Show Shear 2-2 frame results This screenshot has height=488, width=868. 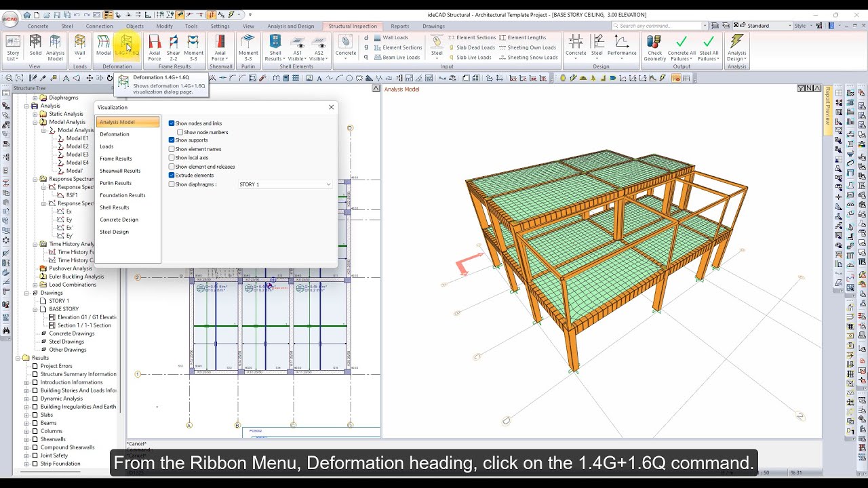point(174,47)
